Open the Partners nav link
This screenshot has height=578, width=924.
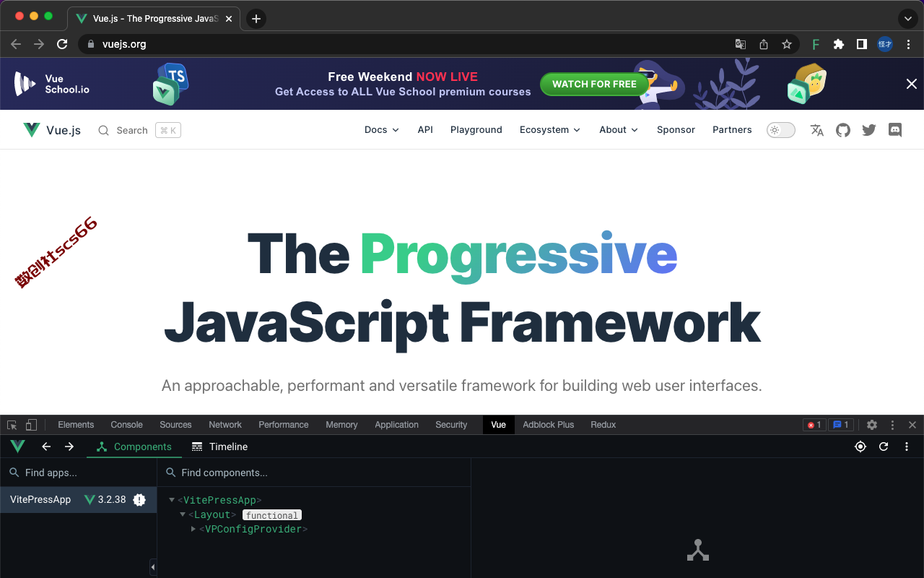pyautogui.click(x=732, y=130)
